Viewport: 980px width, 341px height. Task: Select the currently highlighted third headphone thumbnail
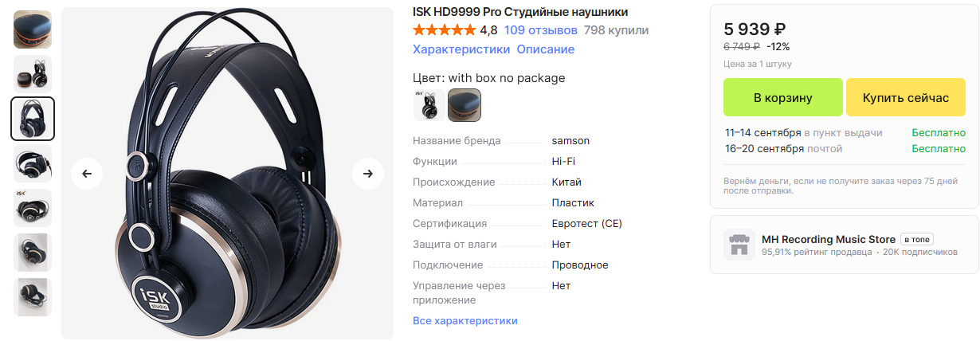pos(33,119)
